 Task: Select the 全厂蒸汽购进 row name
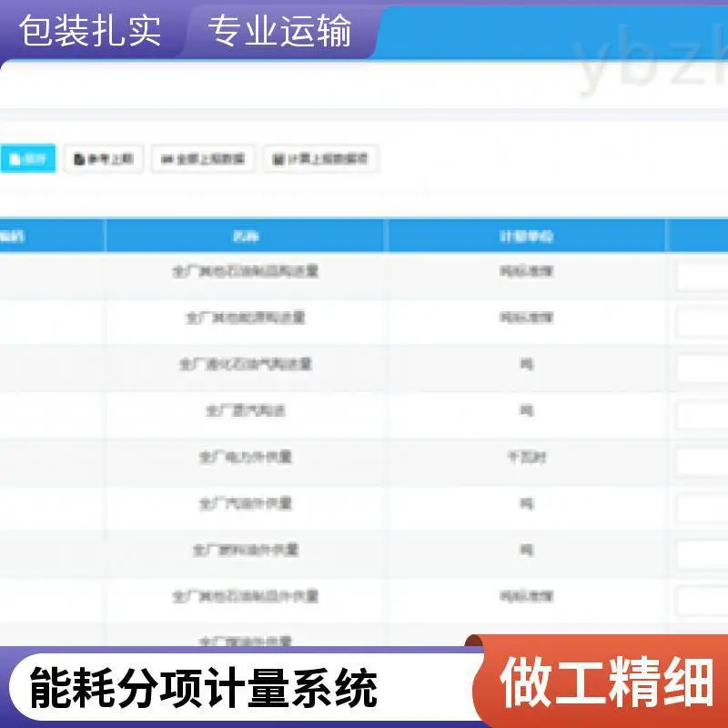point(245,410)
